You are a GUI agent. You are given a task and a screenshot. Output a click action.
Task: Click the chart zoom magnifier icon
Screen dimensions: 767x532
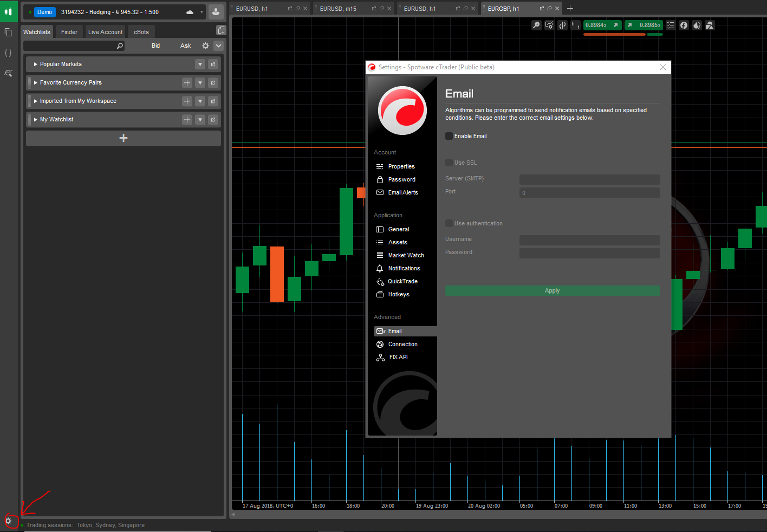pos(536,25)
